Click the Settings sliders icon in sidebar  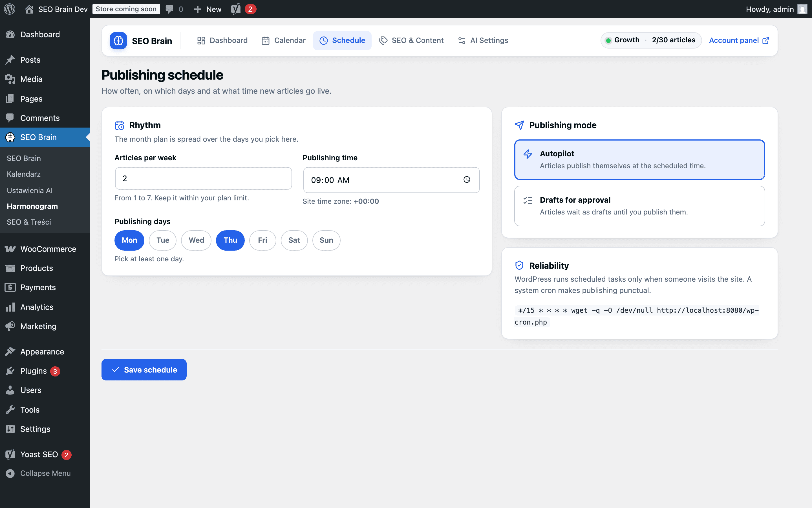point(10,429)
